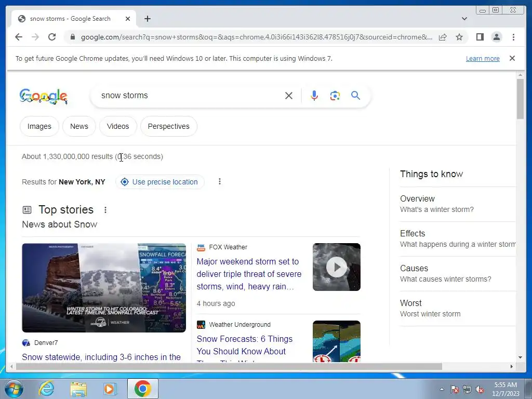532x399 pixels.
Task: Open the Denver7 snowfall forecast thumbnail
Action: 104,288
